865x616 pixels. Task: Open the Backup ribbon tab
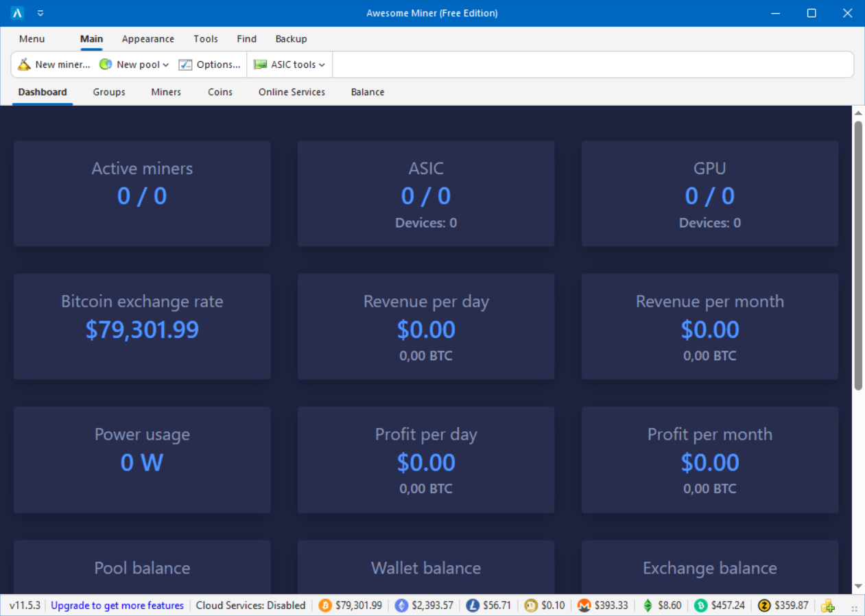[292, 39]
